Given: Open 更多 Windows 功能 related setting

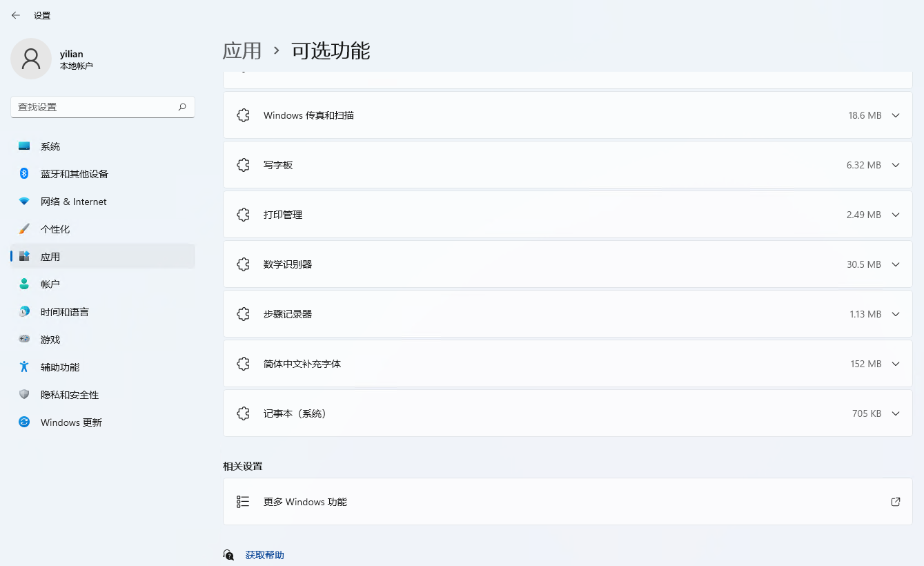Looking at the screenshot, I should (305, 502).
